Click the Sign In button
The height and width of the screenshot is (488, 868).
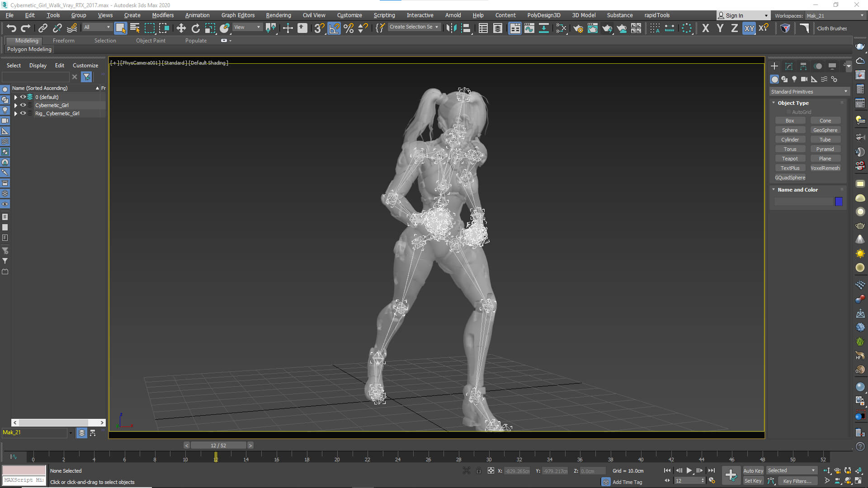(x=743, y=16)
